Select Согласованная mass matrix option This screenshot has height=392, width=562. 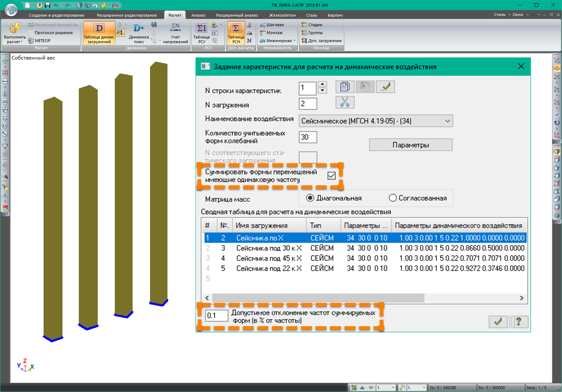[392, 198]
